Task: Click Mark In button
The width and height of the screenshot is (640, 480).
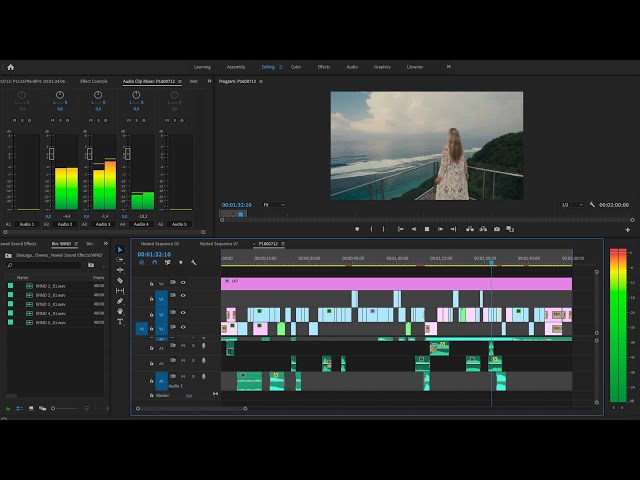Action: pyautogui.click(x=371, y=229)
